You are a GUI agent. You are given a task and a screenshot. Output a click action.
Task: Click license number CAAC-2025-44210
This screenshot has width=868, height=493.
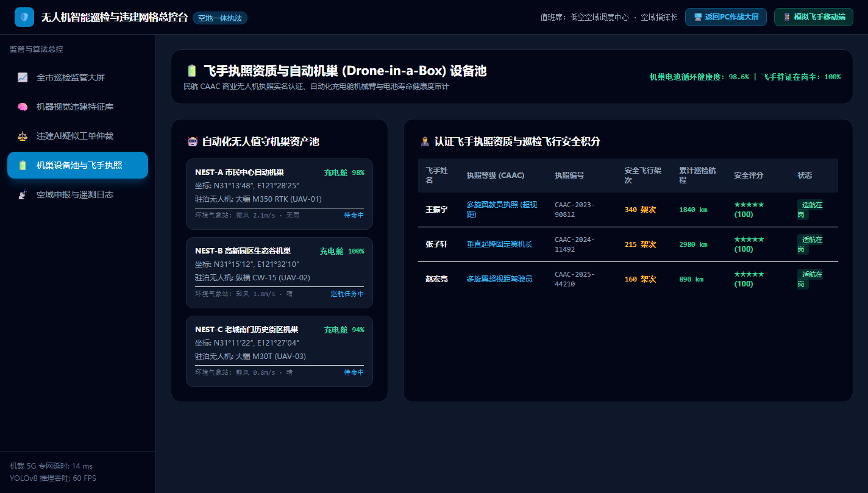tap(575, 279)
